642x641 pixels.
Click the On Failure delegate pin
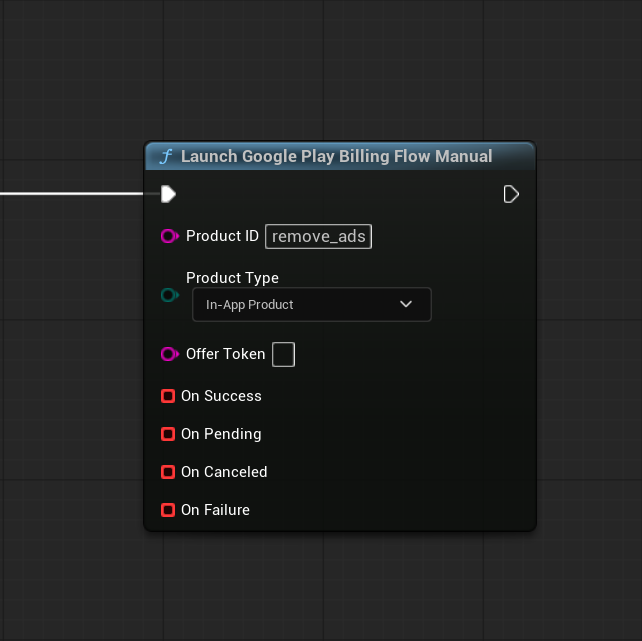[168, 510]
